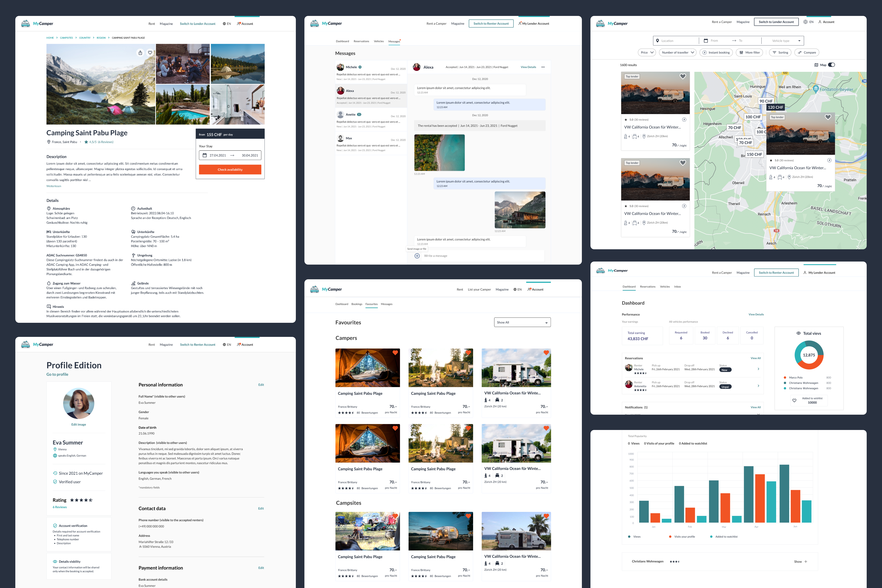The height and width of the screenshot is (588, 882).
Task: Click Edit next to Personal information
Action: click(x=261, y=385)
